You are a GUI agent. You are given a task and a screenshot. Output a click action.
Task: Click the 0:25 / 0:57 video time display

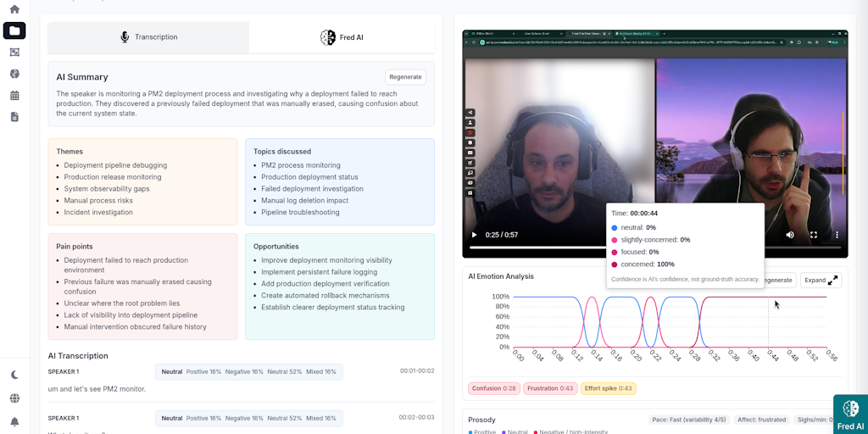tap(502, 235)
